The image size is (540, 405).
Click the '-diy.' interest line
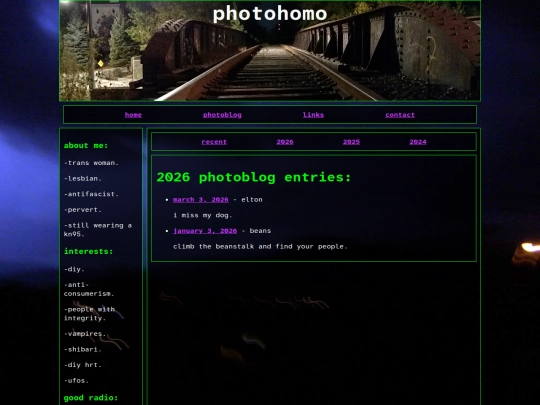[x=74, y=269]
